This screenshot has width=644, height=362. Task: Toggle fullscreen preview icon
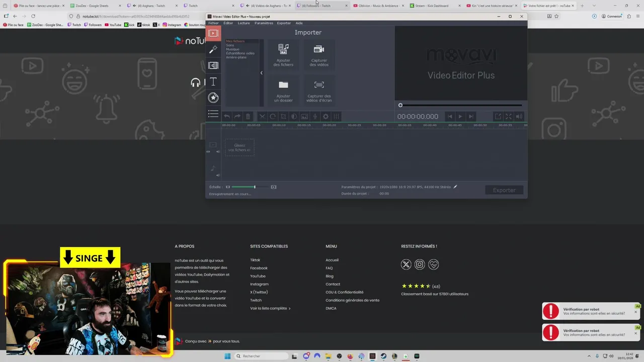pos(508,117)
